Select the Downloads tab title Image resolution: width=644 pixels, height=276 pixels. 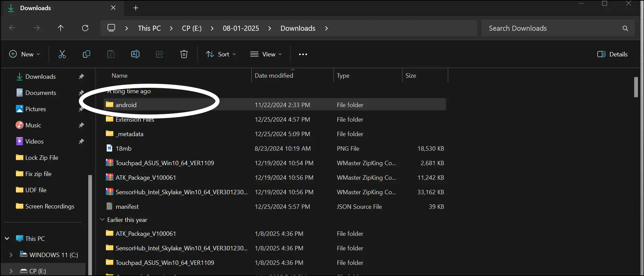click(x=36, y=8)
